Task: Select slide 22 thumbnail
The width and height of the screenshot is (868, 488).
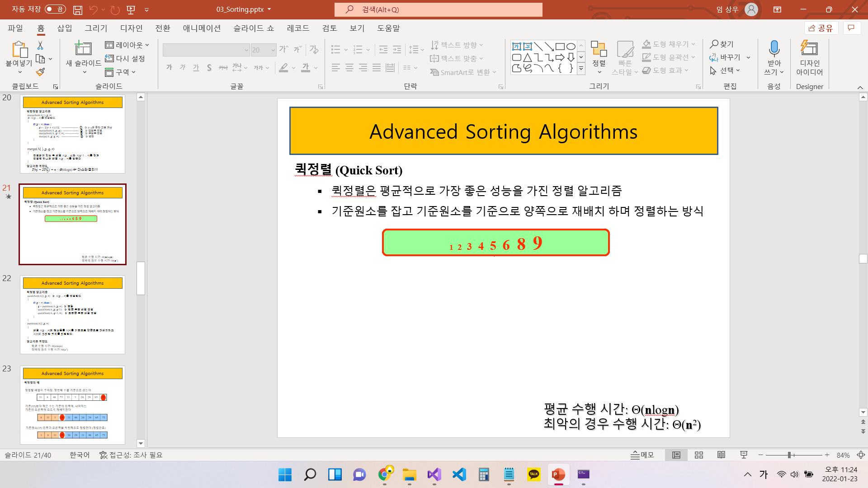Action: (x=72, y=315)
